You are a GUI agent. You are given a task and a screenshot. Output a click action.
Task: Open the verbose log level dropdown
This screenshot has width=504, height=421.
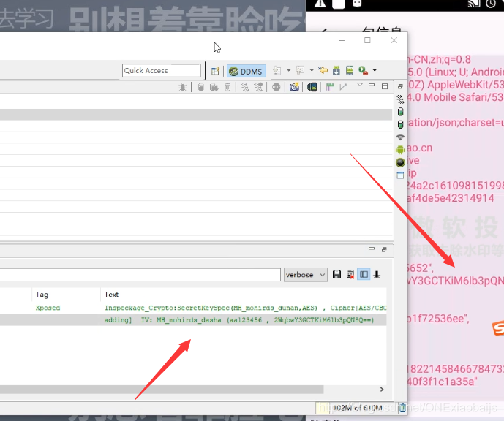tap(305, 275)
